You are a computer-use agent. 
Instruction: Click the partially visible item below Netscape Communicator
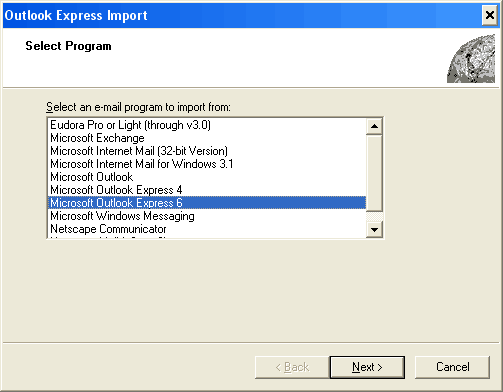click(207, 237)
